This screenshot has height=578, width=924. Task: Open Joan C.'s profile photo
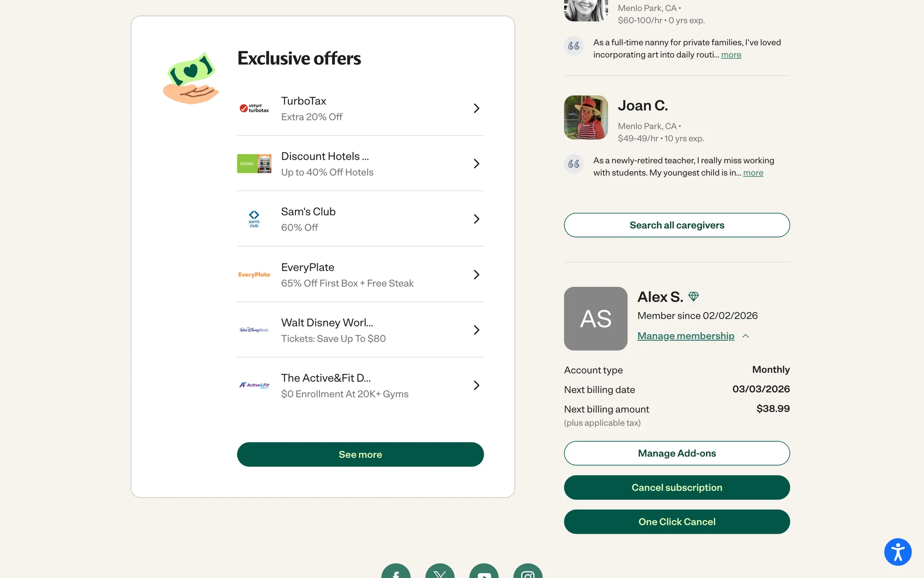(586, 118)
